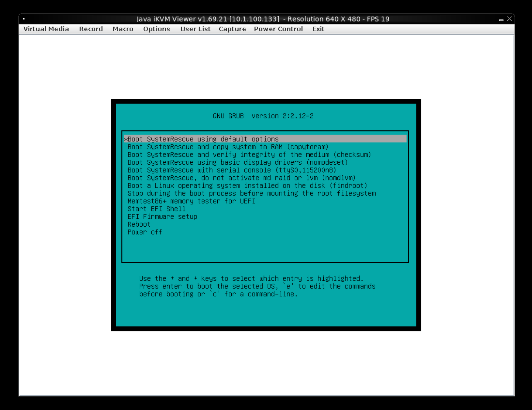Screen dimensions: 532x410
Task: Open the Options menu
Action: pyautogui.click(x=156, y=29)
